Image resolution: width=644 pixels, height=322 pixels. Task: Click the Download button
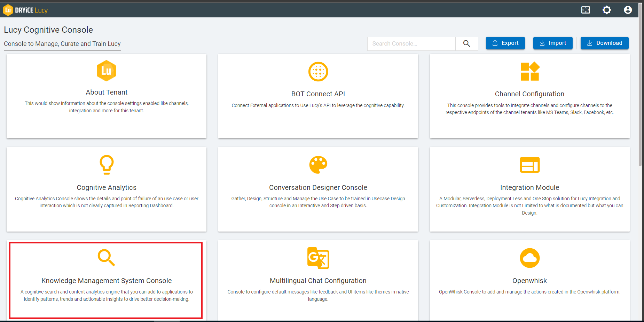tap(605, 43)
